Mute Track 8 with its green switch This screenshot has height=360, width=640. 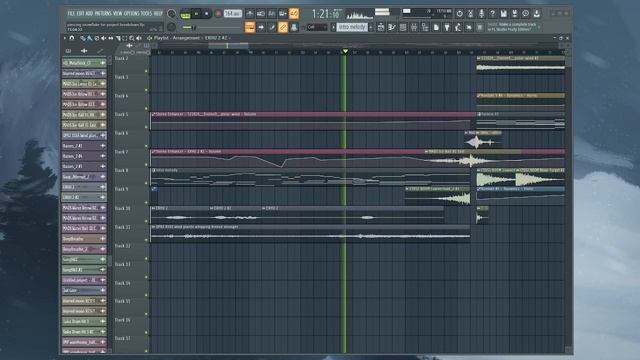pyautogui.click(x=146, y=183)
